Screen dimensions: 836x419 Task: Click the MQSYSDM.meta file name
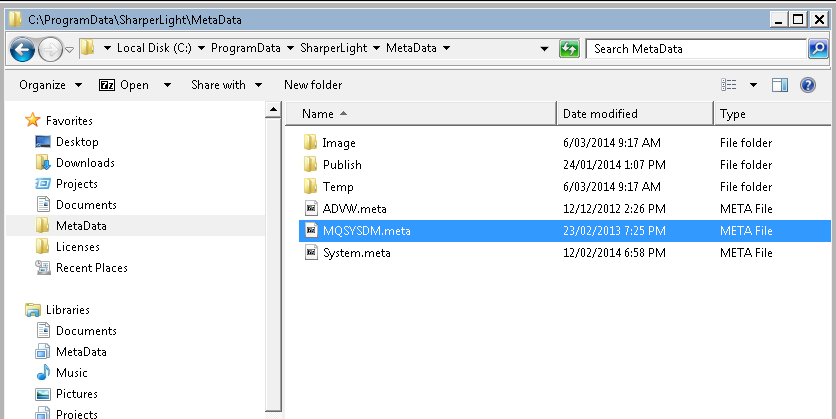(367, 231)
